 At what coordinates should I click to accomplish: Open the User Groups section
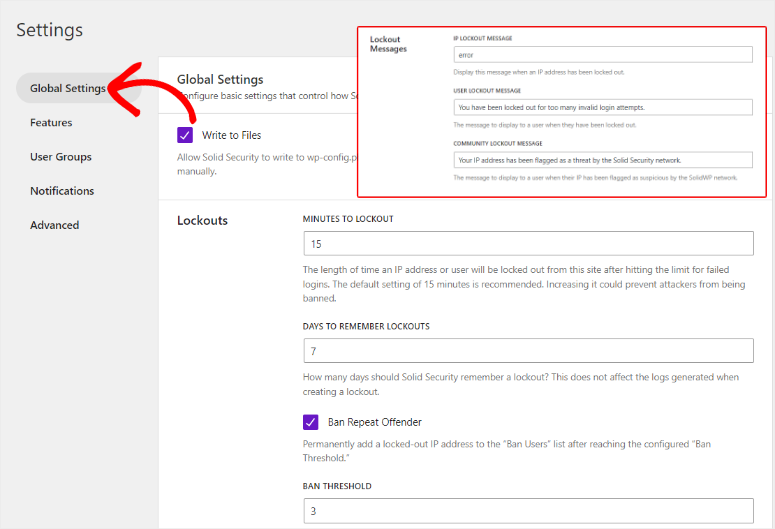pos(61,157)
